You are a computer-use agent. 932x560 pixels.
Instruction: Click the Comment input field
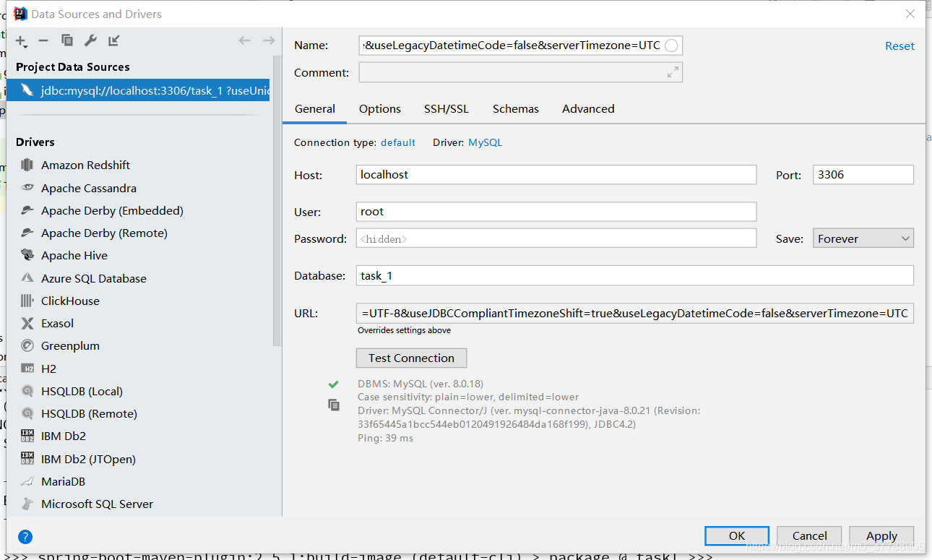(x=520, y=72)
